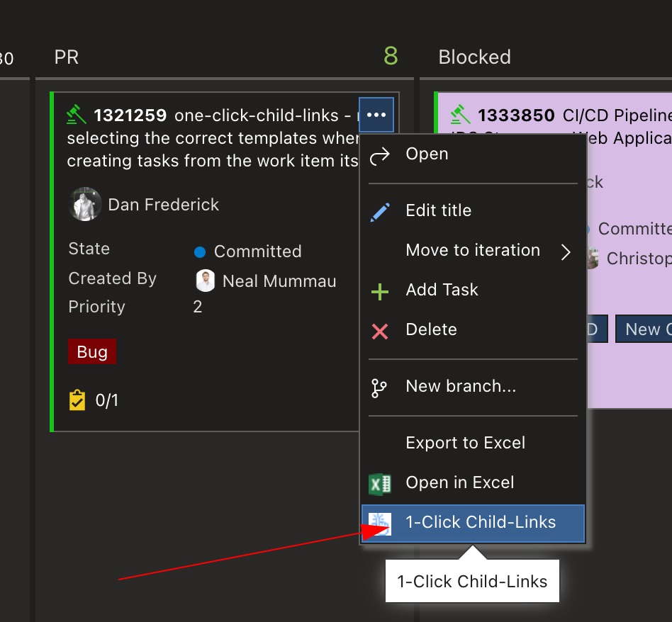Toggle the 0/1 task checklist on the card

coord(94,401)
